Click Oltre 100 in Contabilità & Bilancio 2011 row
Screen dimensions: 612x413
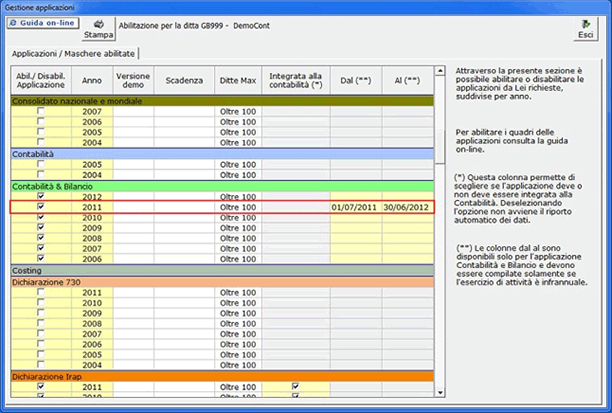pyautogui.click(x=238, y=207)
